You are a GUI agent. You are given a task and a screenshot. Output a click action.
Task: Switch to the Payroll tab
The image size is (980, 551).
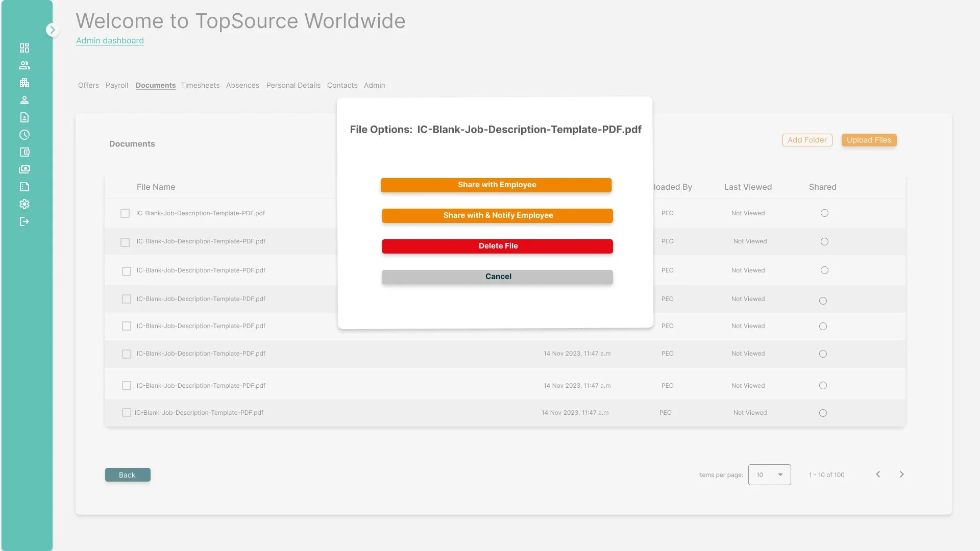tap(117, 85)
